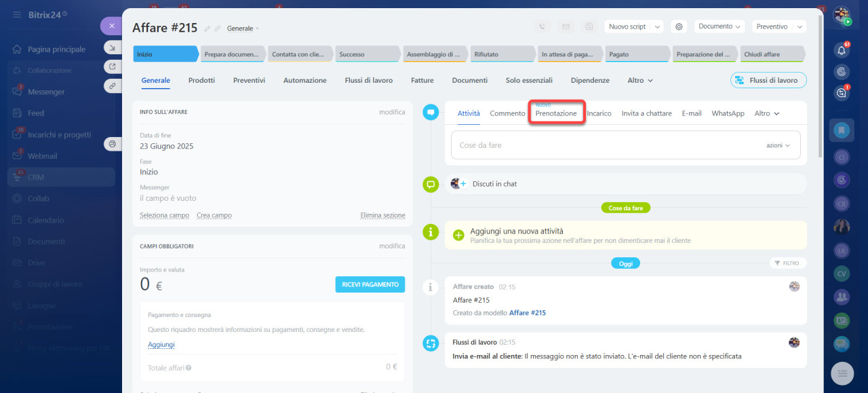This screenshot has height=393, width=868.
Task: Expand the Generale pipeline selector near title
Action: 243,29
